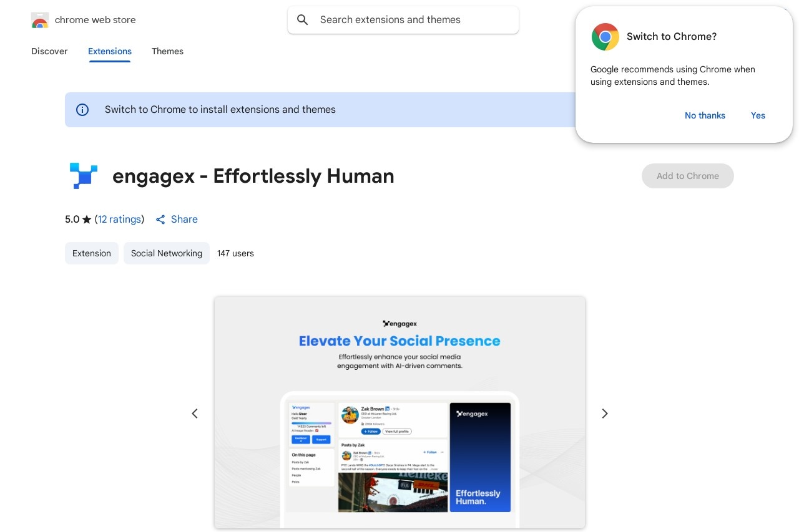
Task: Open the Discover tab
Action: (x=49, y=51)
